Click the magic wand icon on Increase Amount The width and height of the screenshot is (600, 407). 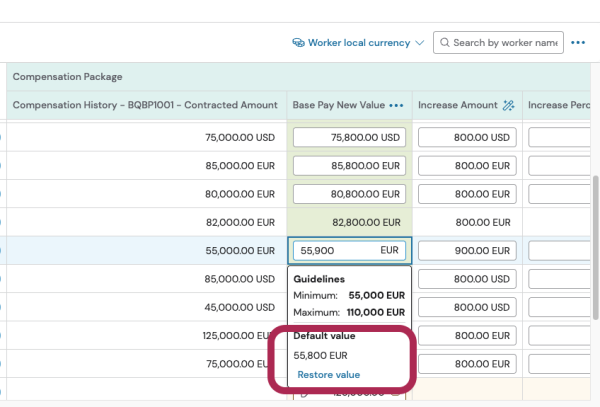point(508,105)
